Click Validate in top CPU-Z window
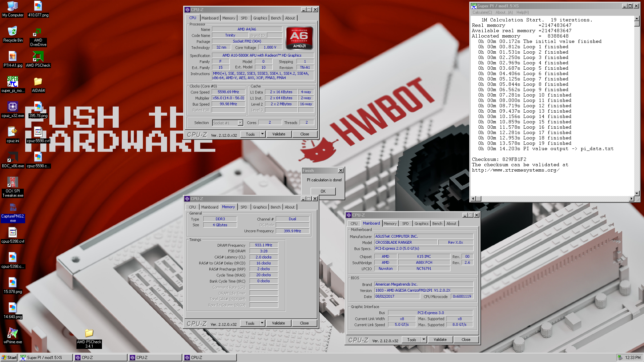This screenshot has width=644, height=362. click(x=279, y=134)
